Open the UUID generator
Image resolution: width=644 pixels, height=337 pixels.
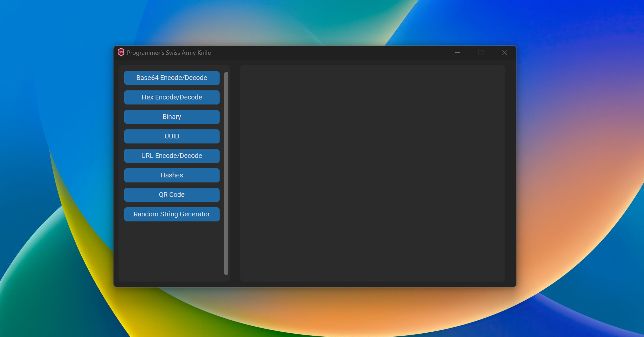tap(172, 136)
